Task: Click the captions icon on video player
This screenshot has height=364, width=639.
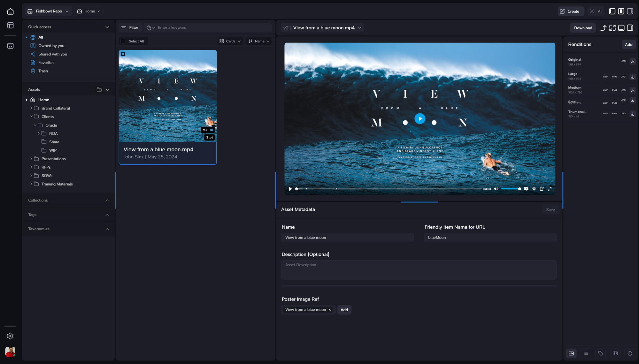Action: click(x=526, y=189)
